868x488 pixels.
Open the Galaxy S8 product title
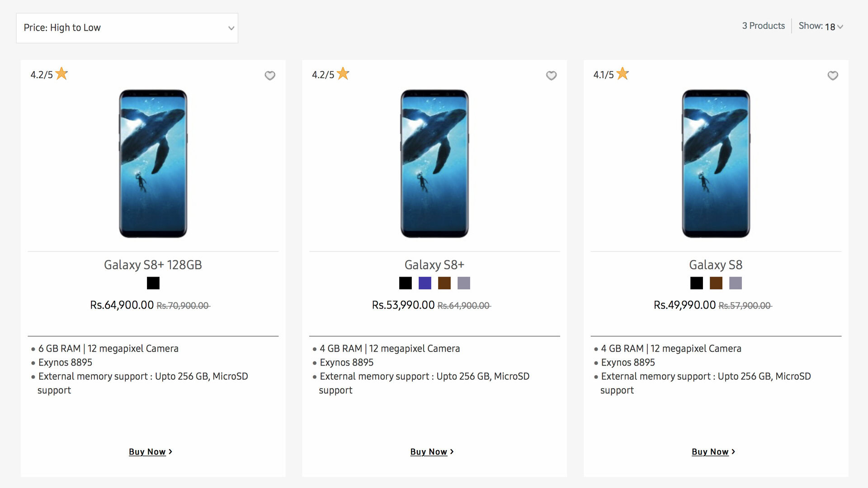point(716,265)
